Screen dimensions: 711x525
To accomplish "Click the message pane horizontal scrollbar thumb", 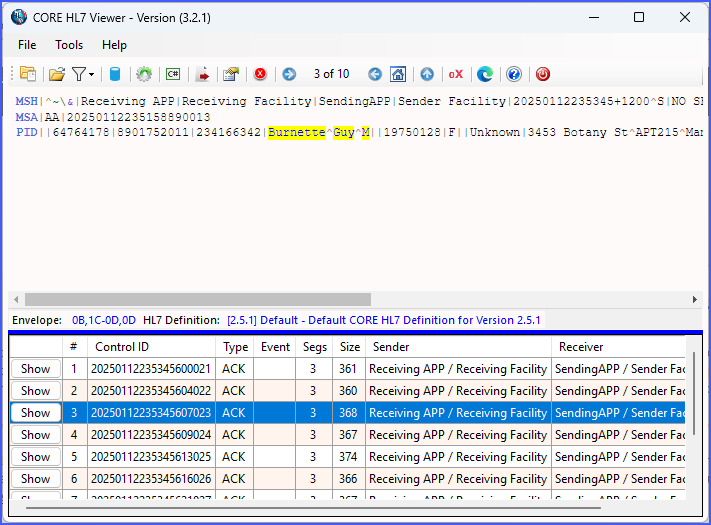I will [x=198, y=299].
